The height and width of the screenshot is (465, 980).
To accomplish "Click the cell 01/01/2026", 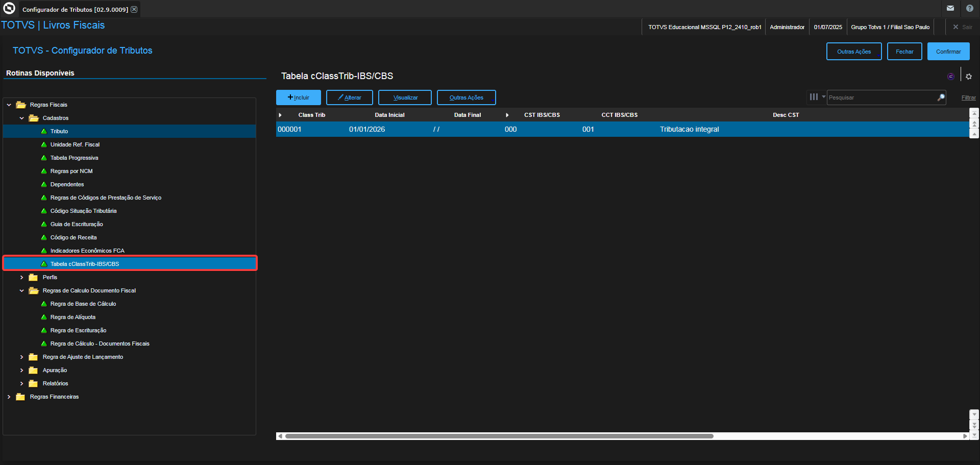I will tap(367, 129).
